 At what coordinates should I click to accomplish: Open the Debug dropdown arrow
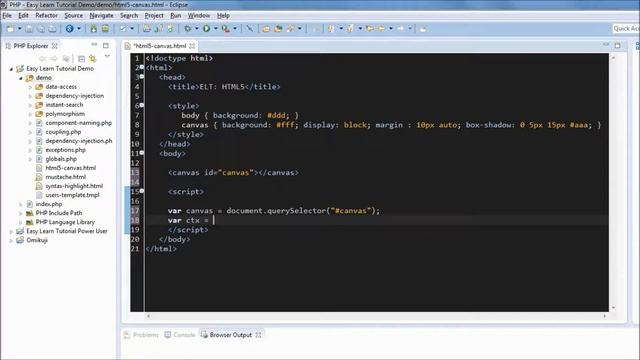tap(197, 29)
